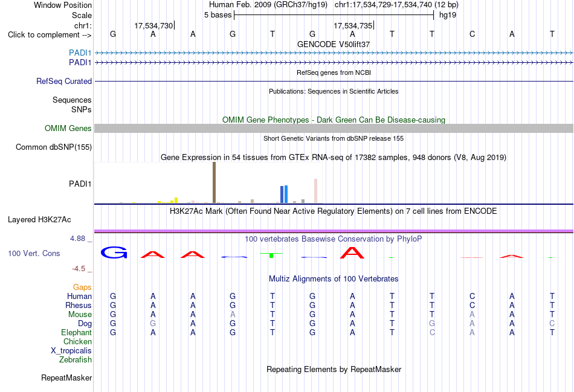The width and height of the screenshot is (574, 392).
Task: Click the 17,534,730 position marker
Action: tap(154, 25)
